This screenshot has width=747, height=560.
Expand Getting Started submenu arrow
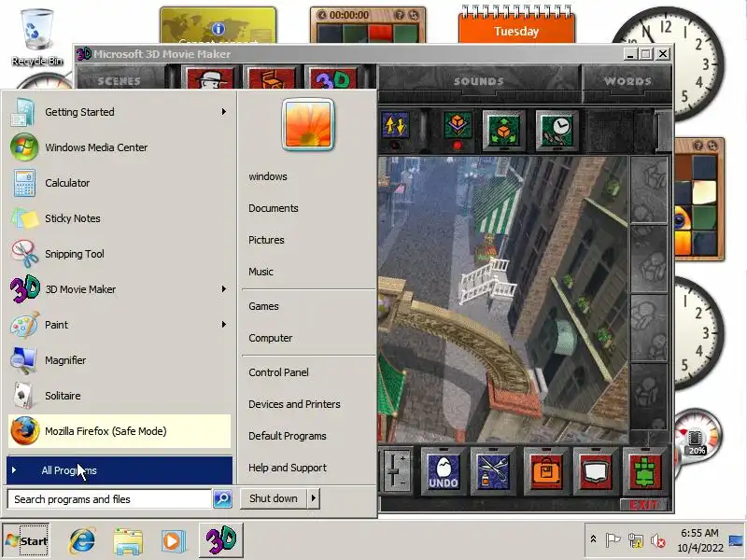(224, 112)
